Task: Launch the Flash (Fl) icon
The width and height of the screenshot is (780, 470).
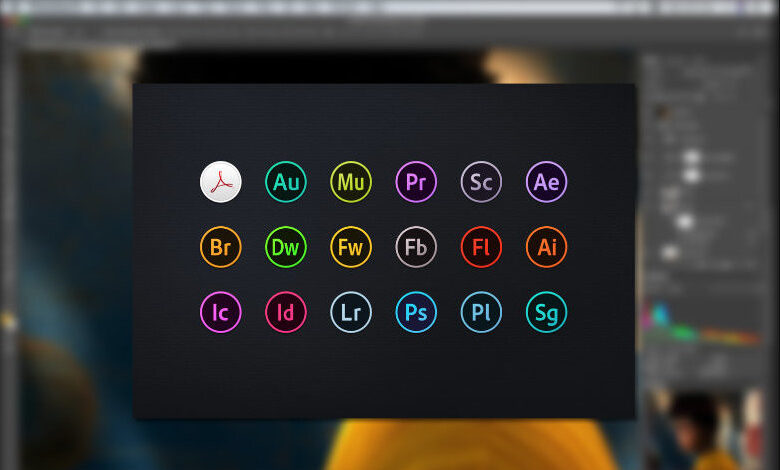Action: (x=481, y=247)
